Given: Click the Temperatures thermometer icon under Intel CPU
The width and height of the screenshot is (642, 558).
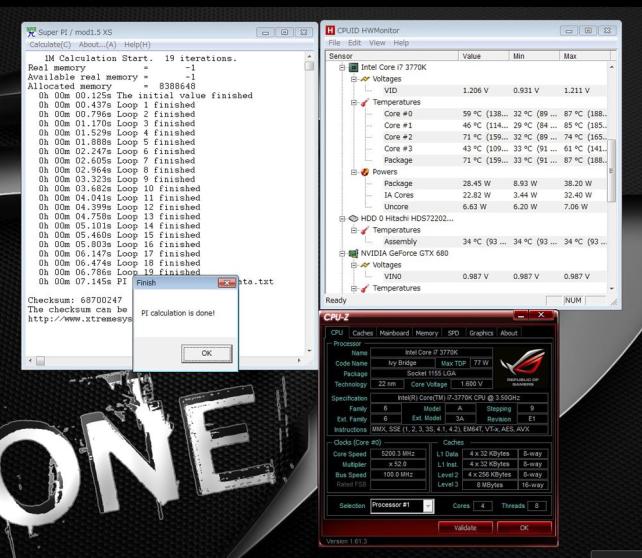Looking at the screenshot, I should coord(365,102).
